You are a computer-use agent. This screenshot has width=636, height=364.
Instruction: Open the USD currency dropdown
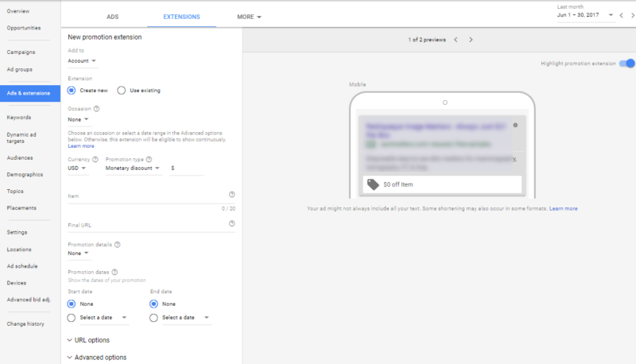point(77,168)
